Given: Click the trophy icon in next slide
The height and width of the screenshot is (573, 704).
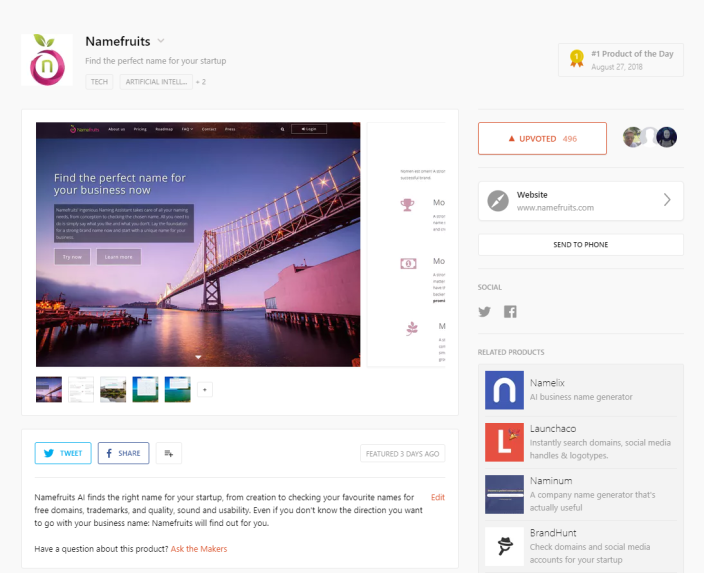Looking at the screenshot, I should click(x=407, y=205).
